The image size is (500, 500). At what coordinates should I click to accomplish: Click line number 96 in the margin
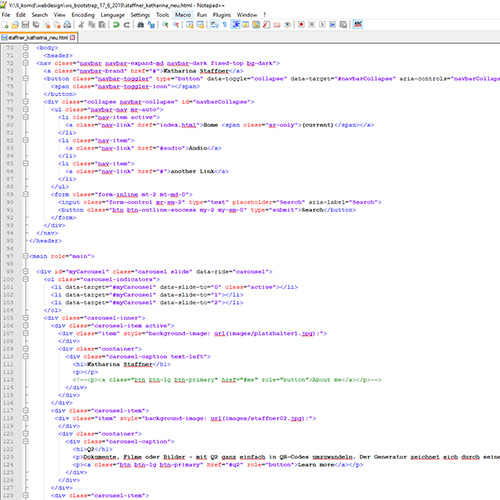pyautogui.click(x=10, y=248)
